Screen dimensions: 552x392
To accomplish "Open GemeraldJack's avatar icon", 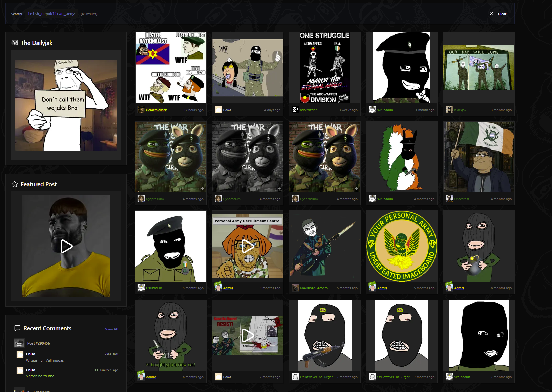I will point(141,110).
